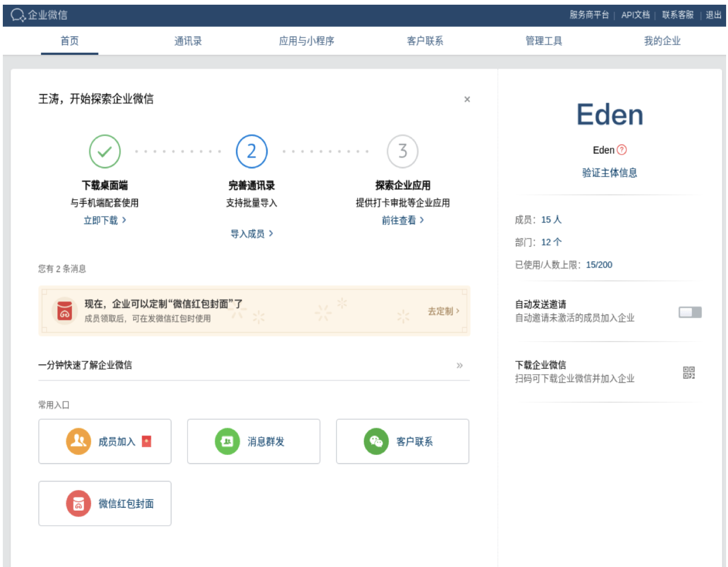Click the question mark next to Eden
The width and height of the screenshot is (728, 567).
tap(622, 150)
